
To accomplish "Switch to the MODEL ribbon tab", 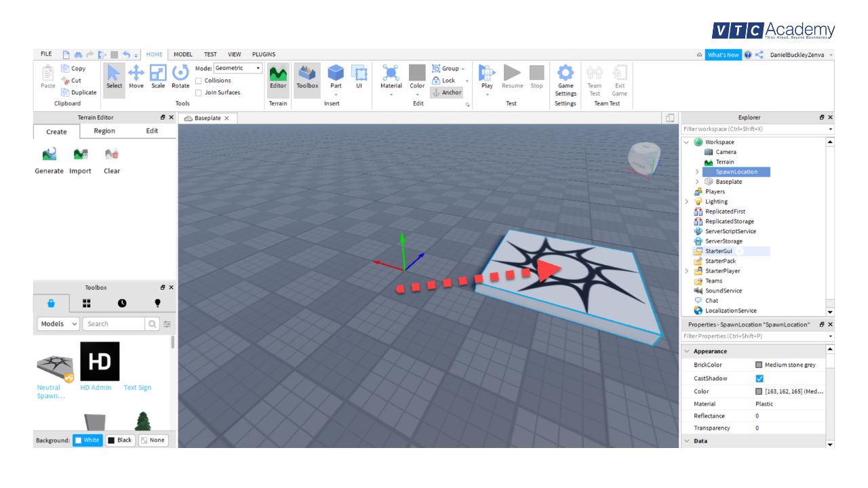I will click(182, 54).
